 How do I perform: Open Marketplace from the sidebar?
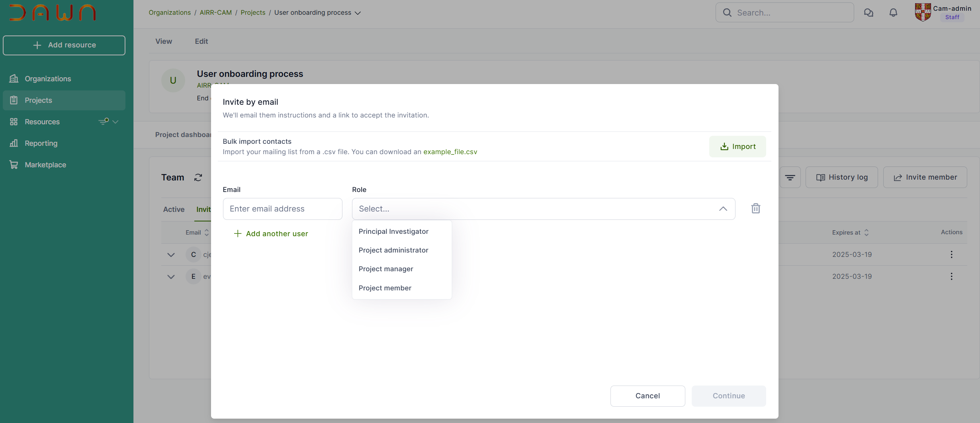(x=45, y=165)
